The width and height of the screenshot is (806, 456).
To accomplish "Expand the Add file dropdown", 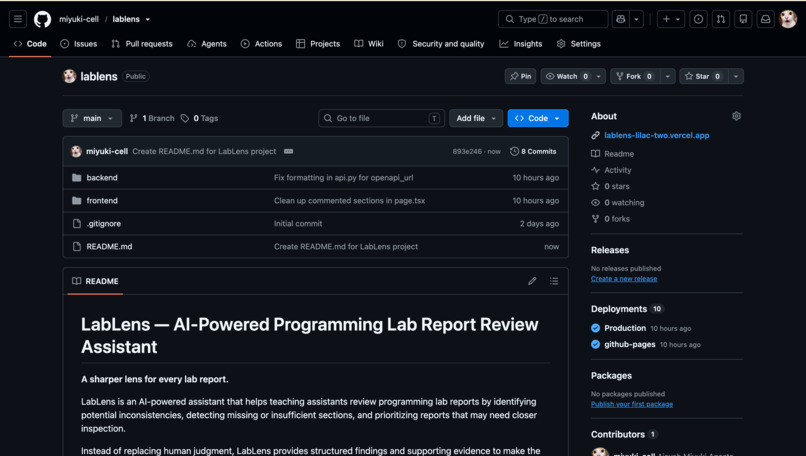I will [x=476, y=118].
